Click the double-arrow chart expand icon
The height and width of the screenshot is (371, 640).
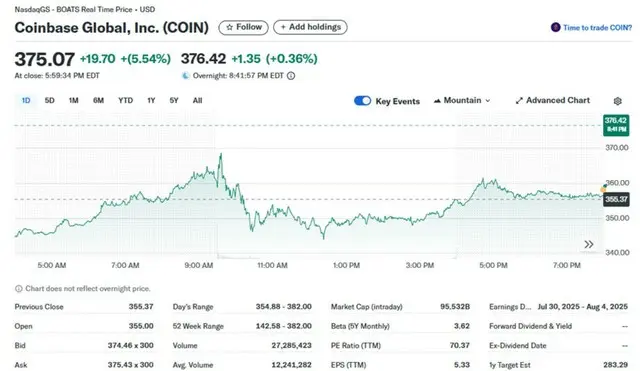click(x=589, y=244)
